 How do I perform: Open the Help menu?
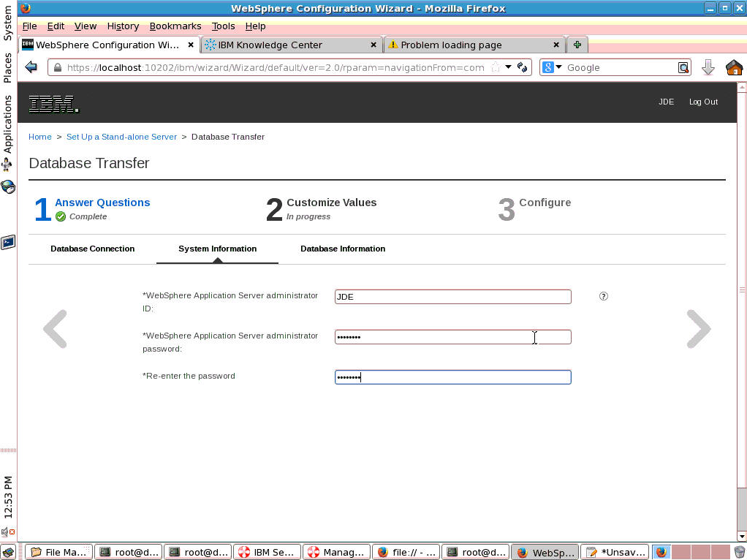[x=255, y=26]
